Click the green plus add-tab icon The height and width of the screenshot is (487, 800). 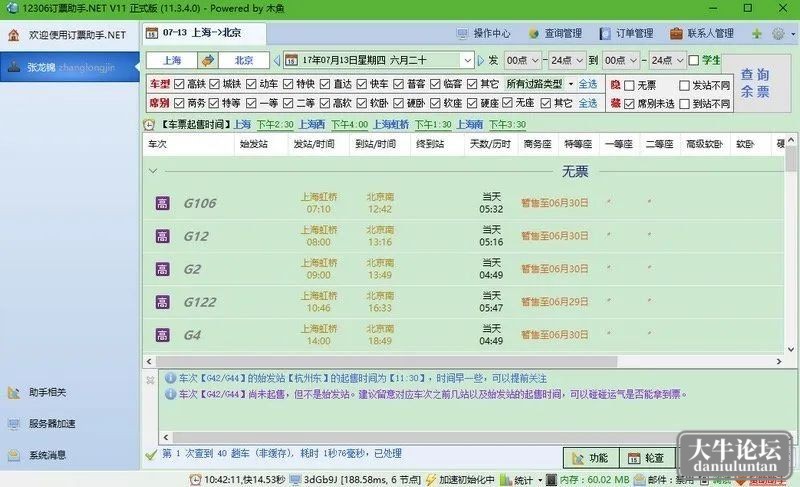[x=757, y=34]
